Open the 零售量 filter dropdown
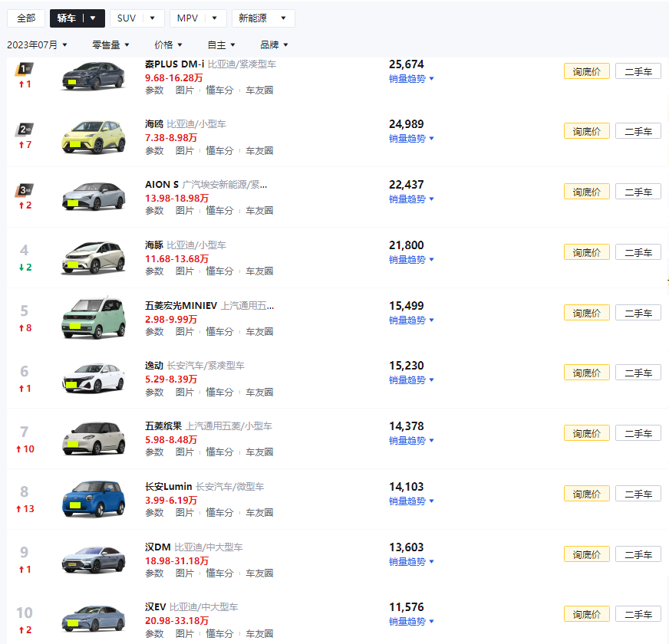669x644 pixels. coord(110,44)
